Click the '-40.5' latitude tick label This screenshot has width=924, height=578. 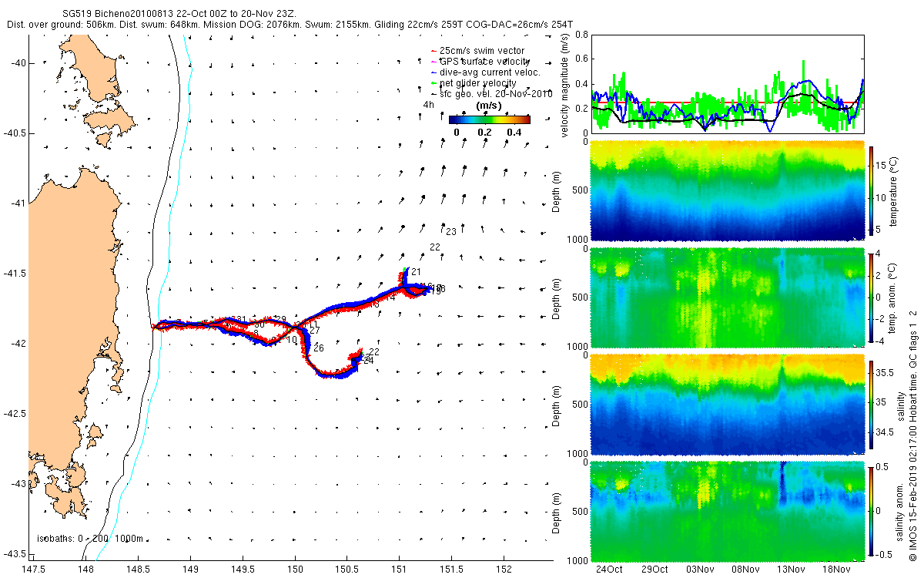click(x=15, y=133)
